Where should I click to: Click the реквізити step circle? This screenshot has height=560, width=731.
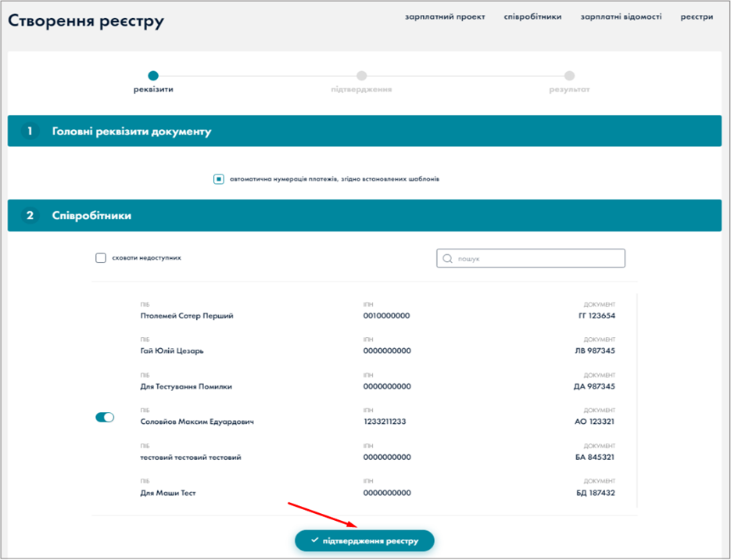tap(153, 76)
